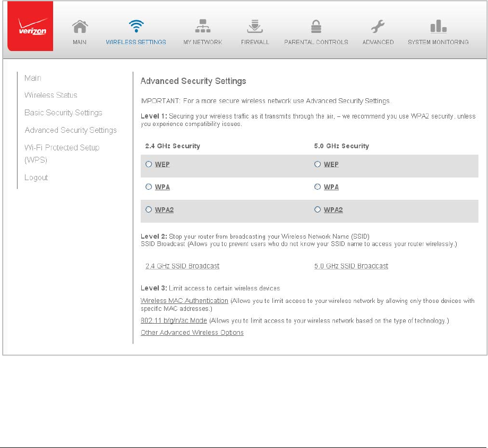Select the WIRELESS SETTINGS tab label
The image size is (488, 448).
pyautogui.click(x=136, y=42)
